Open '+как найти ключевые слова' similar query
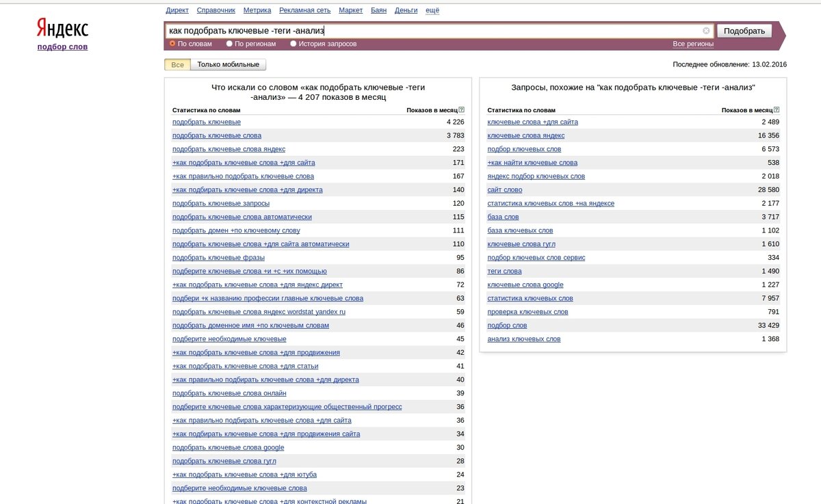821x504 pixels. (x=532, y=163)
